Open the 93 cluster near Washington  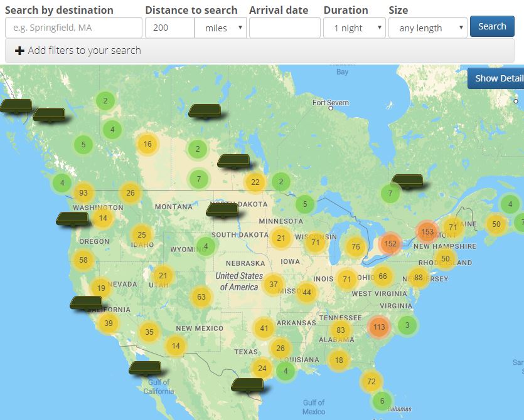pos(83,192)
